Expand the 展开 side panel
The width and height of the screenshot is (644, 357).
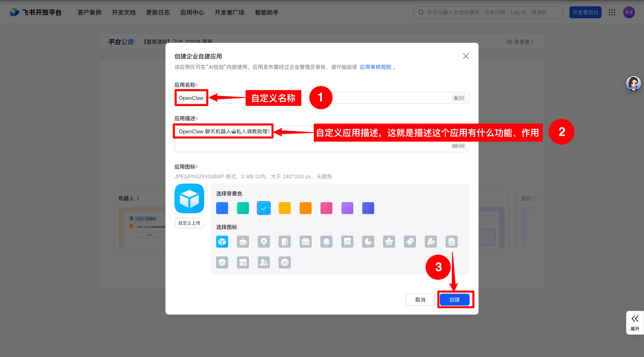point(635,323)
